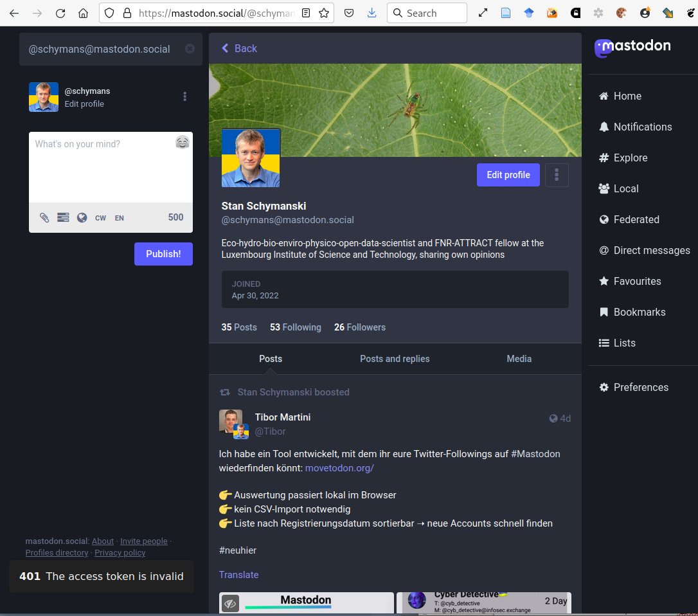Open profile avatar image
This screenshot has height=616, width=698.
[x=251, y=158]
